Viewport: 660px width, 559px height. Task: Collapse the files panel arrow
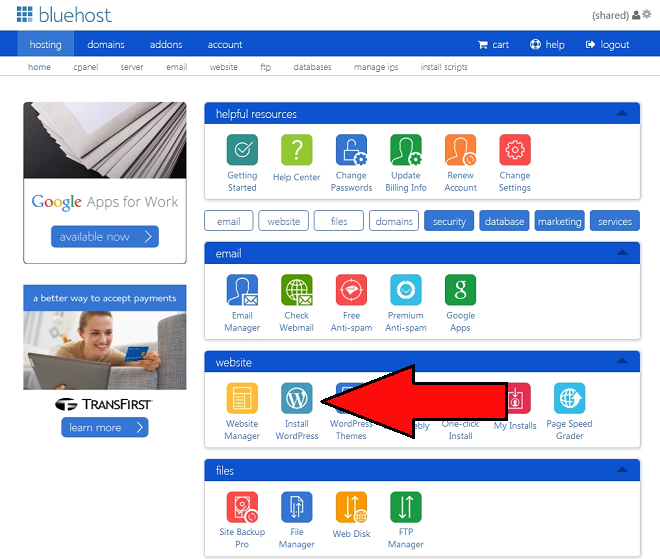(x=622, y=470)
